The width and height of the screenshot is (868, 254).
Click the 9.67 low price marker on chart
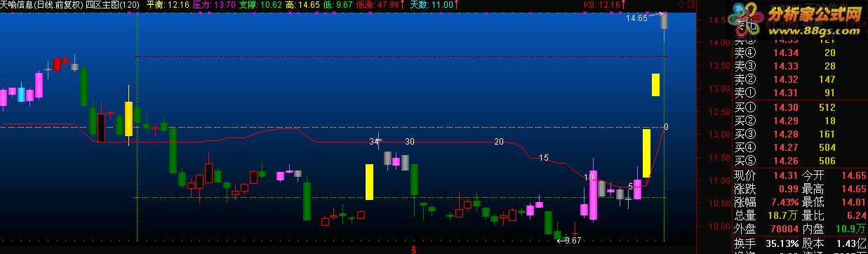click(x=573, y=241)
